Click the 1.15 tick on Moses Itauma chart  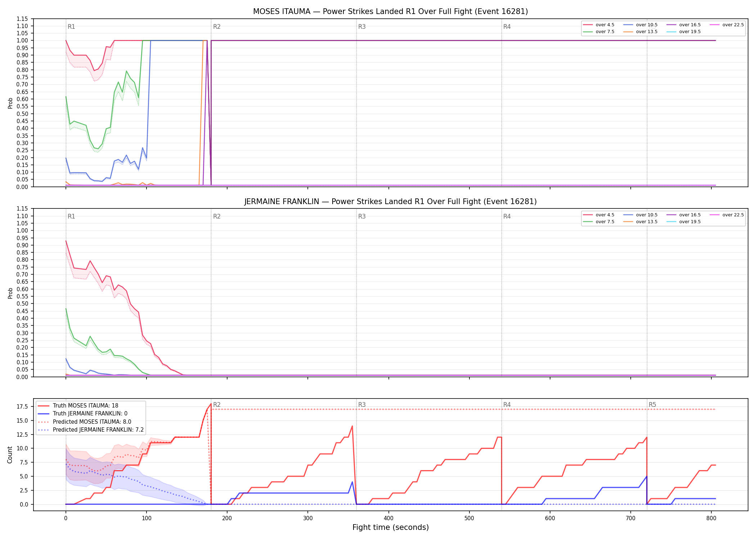(x=22, y=19)
